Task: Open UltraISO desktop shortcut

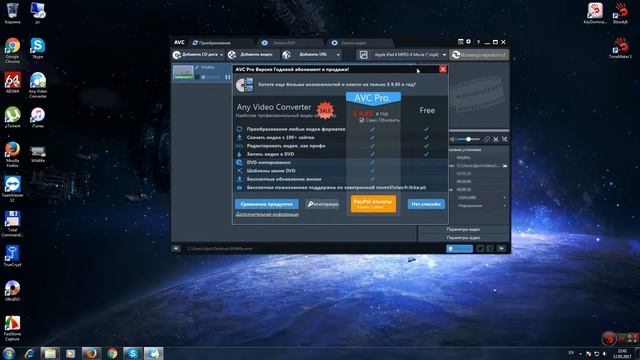Action: tap(12, 291)
